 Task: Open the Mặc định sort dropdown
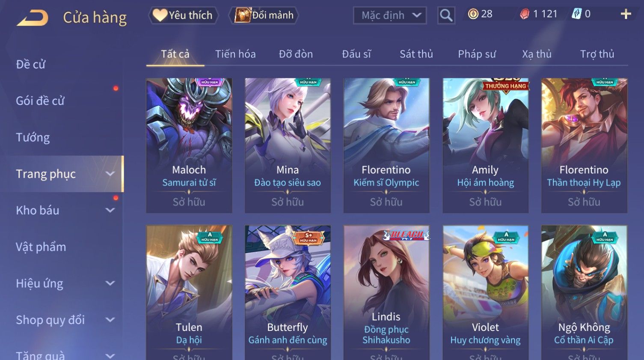[x=390, y=16]
